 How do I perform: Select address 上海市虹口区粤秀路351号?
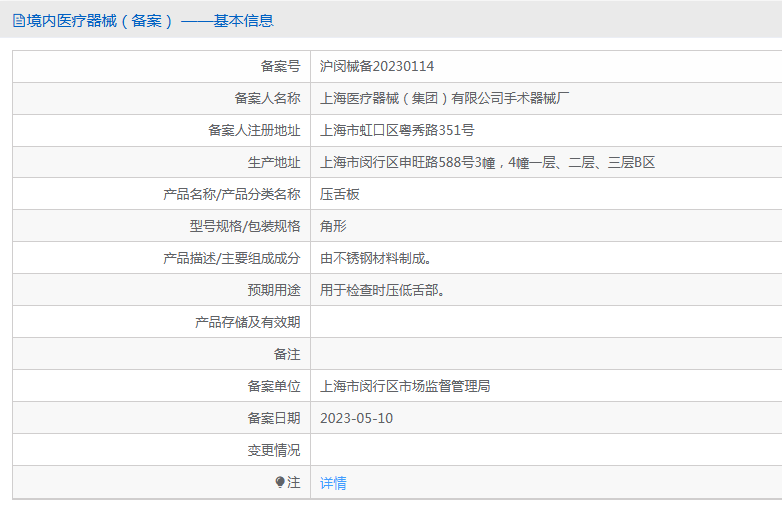[x=397, y=130]
